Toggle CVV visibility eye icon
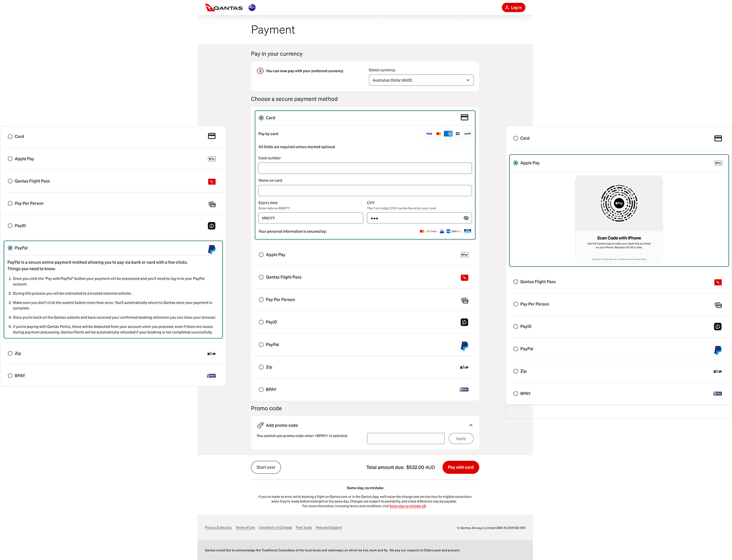Image resolution: width=732 pixels, height=560 pixels. click(x=466, y=218)
